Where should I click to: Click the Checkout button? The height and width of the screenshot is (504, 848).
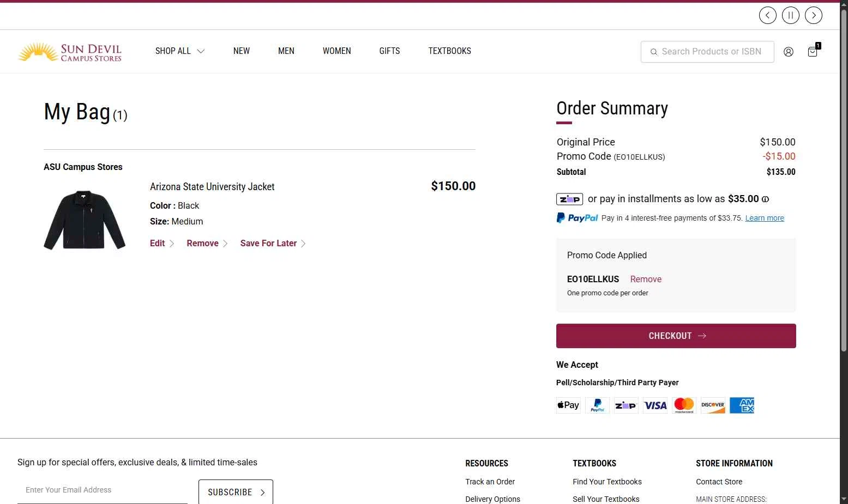676,336
